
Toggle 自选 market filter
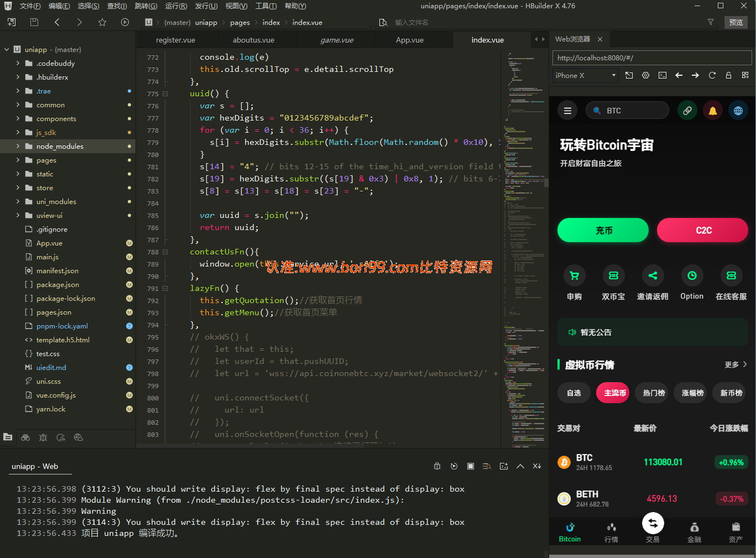coord(574,393)
